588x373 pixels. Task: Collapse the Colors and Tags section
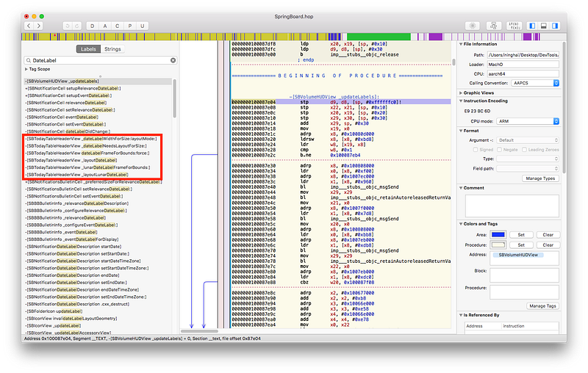461,224
